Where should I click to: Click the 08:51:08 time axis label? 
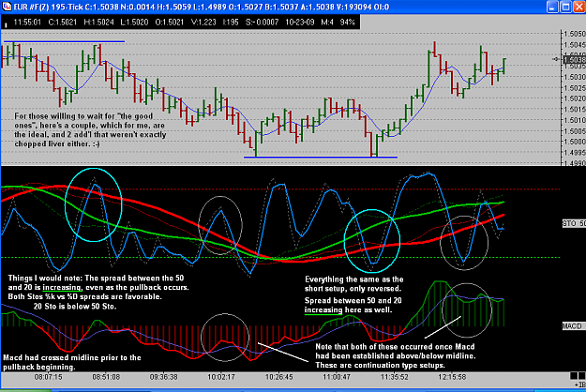(x=106, y=377)
